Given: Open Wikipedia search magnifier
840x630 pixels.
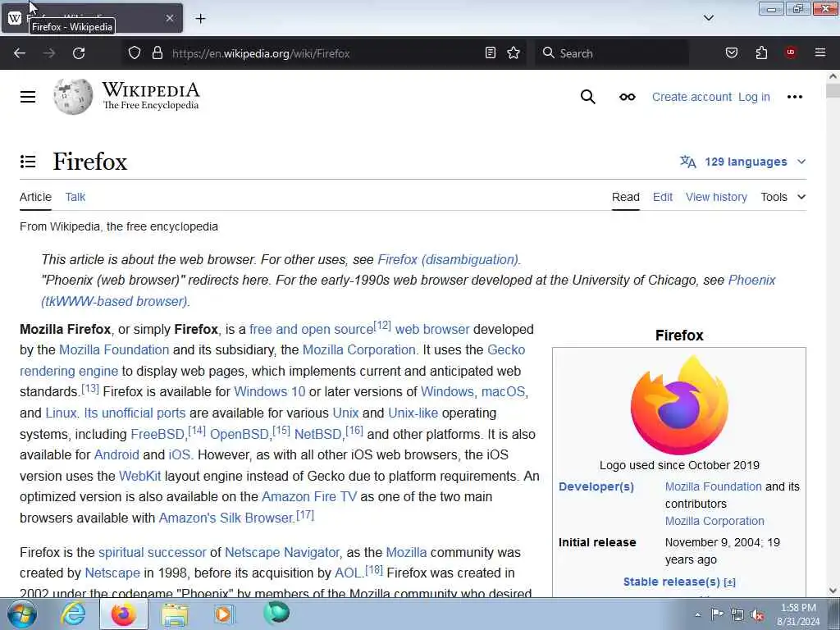Looking at the screenshot, I should pyautogui.click(x=587, y=97).
